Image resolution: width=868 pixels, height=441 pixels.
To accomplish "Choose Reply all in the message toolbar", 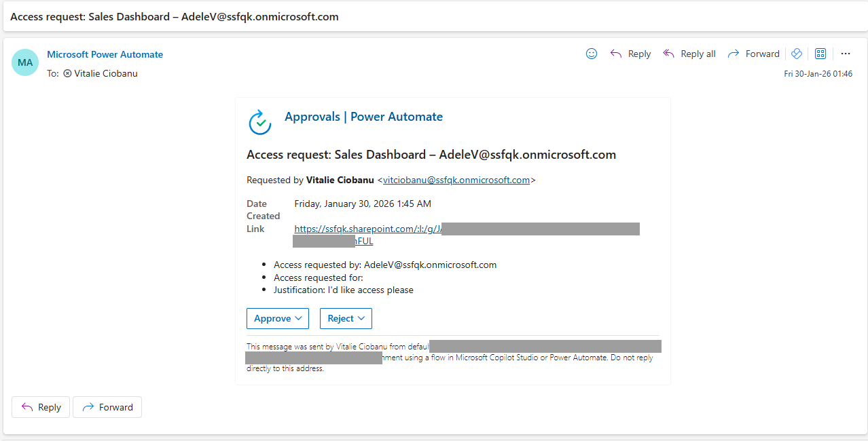I will pyautogui.click(x=689, y=54).
